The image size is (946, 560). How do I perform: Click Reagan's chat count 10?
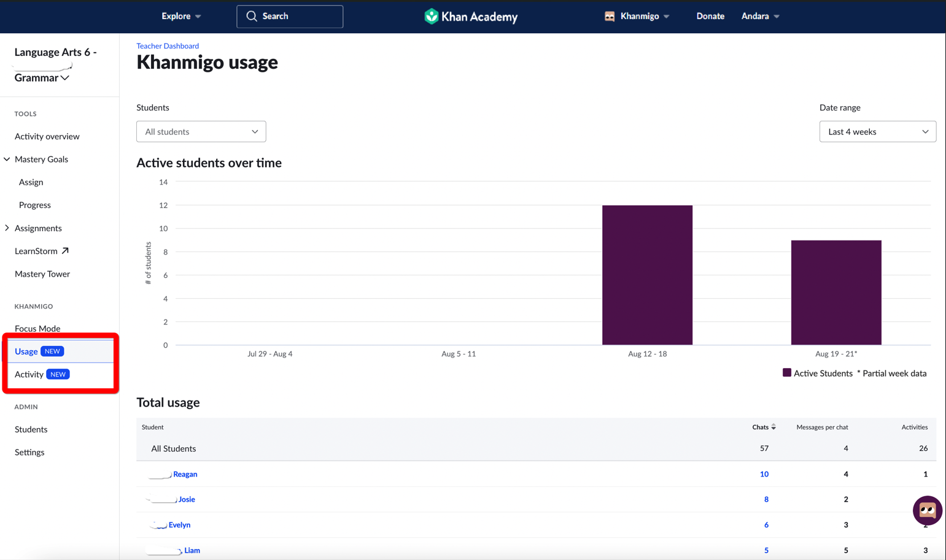(x=764, y=474)
